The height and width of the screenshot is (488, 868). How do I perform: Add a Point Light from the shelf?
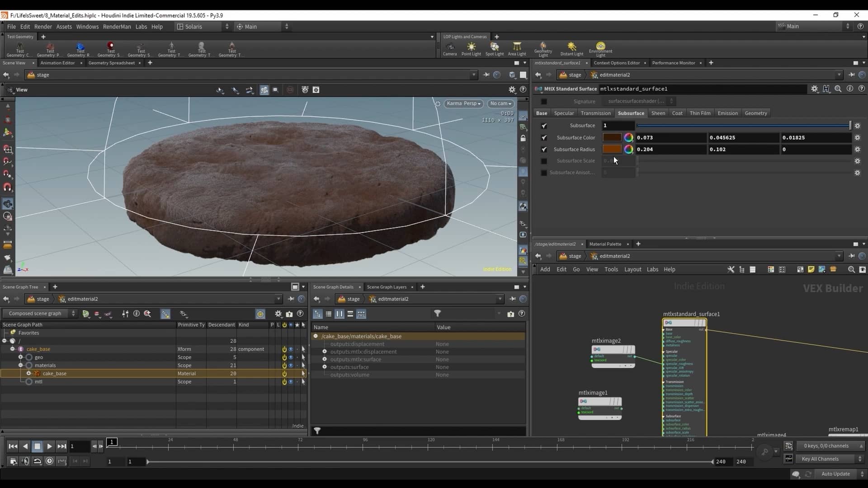pos(471,48)
